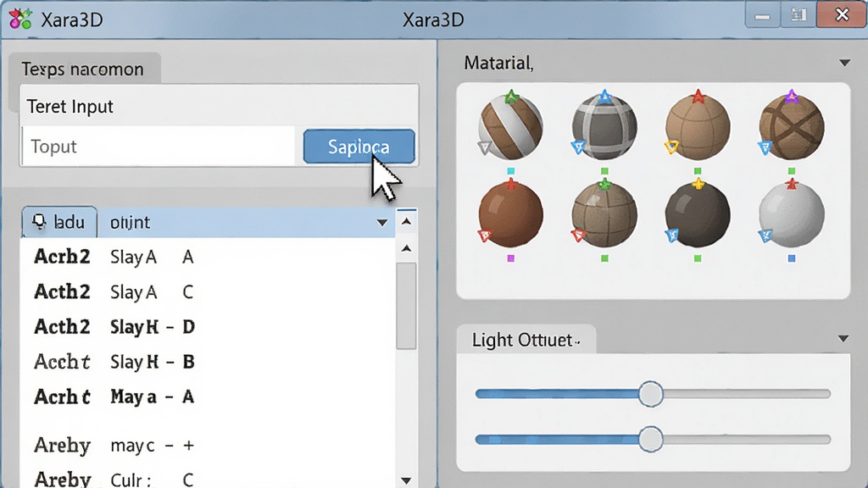Collapse the Light Ottiuet panel arrow
Image resolution: width=868 pixels, height=488 pixels.
click(x=843, y=339)
